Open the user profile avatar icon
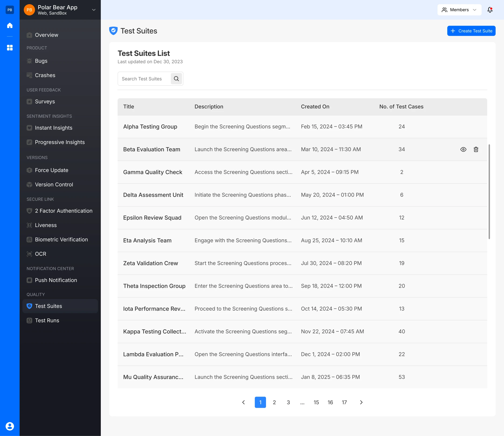Screen dimensions: 504x436 (10, 426)
